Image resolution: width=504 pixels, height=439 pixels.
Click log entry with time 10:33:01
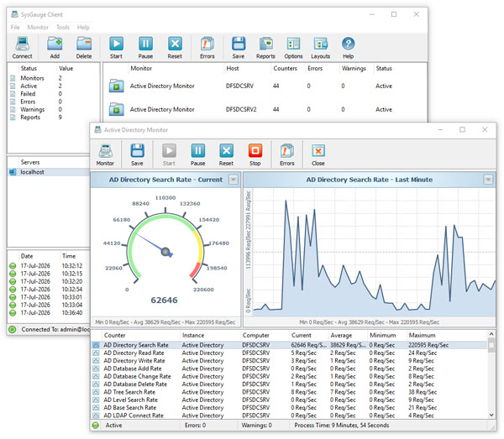[49, 297]
